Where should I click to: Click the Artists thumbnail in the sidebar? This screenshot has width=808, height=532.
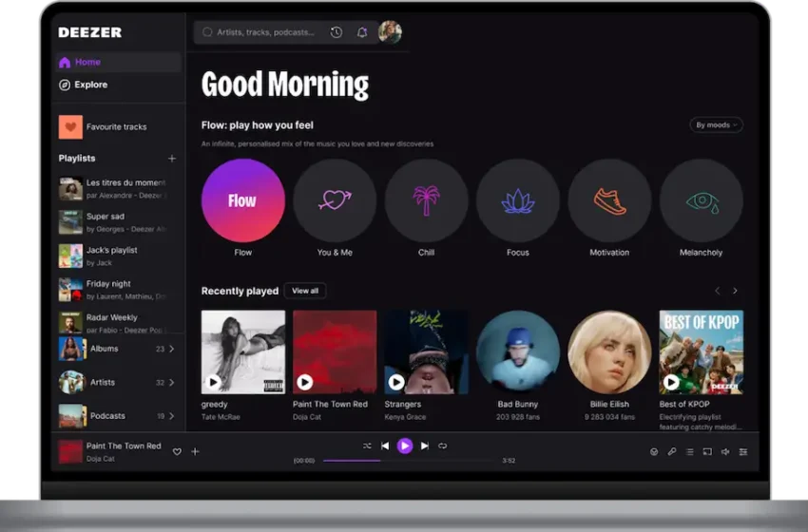pos(71,383)
